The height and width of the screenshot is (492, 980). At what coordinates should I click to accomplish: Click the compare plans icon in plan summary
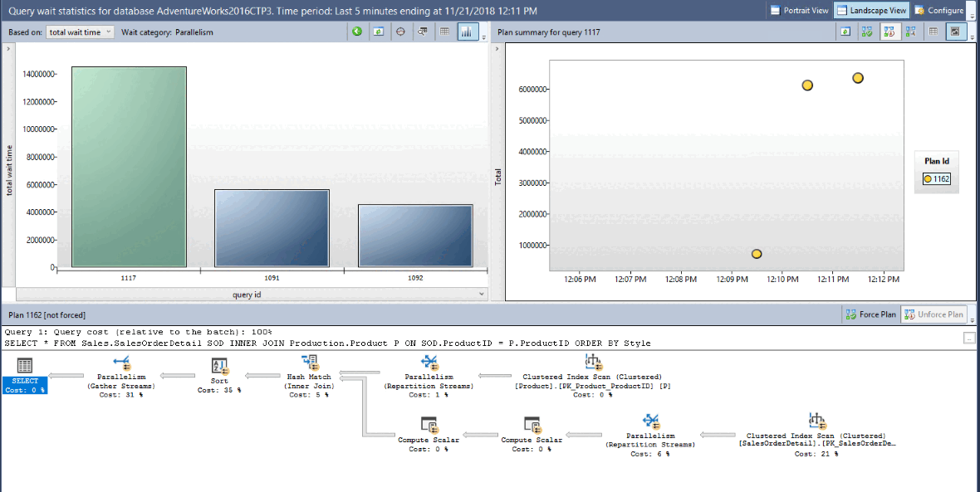pos(911,32)
